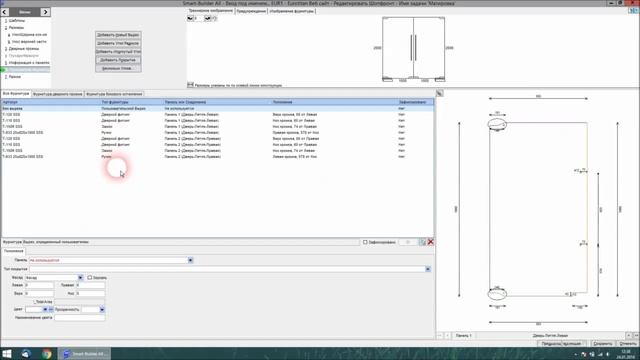This screenshot has height=360, width=640.
Task: Open Шаблоны in the left menu
Action: coord(17,20)
